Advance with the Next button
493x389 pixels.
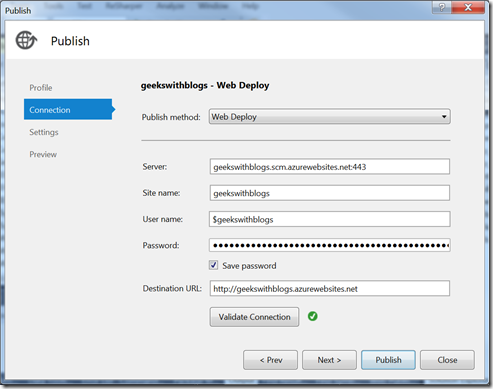(329, 360)
